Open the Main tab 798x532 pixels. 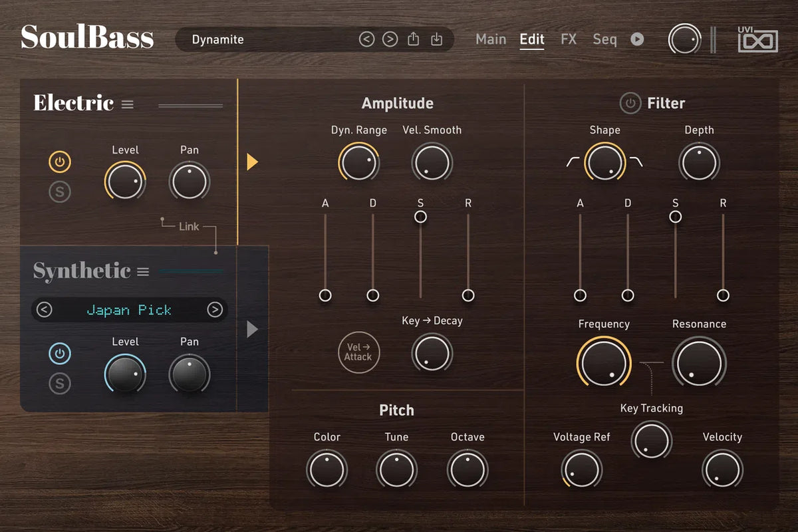[x=491, y=39]
